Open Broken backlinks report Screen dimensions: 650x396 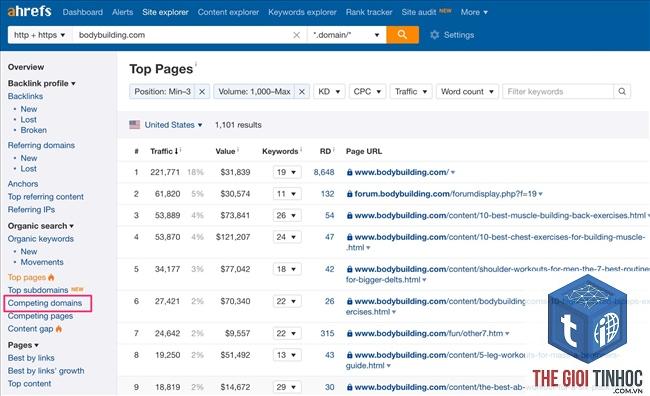[x=34, y=130]
